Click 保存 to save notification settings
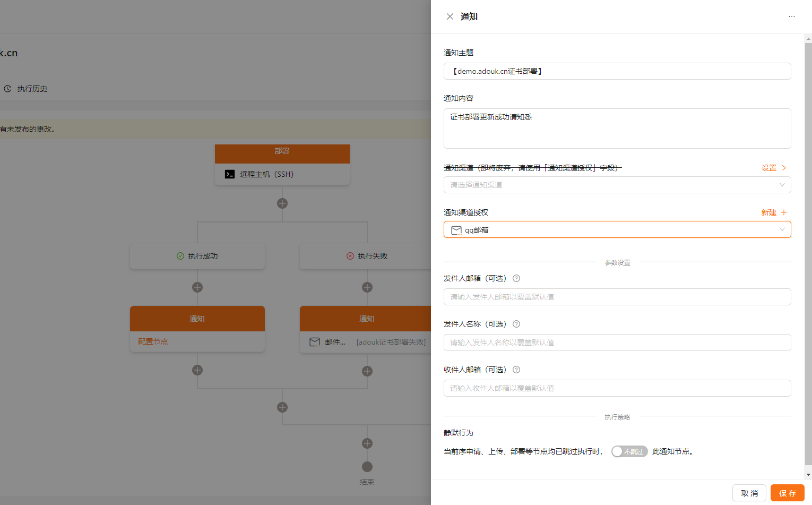 pos(787,493)
